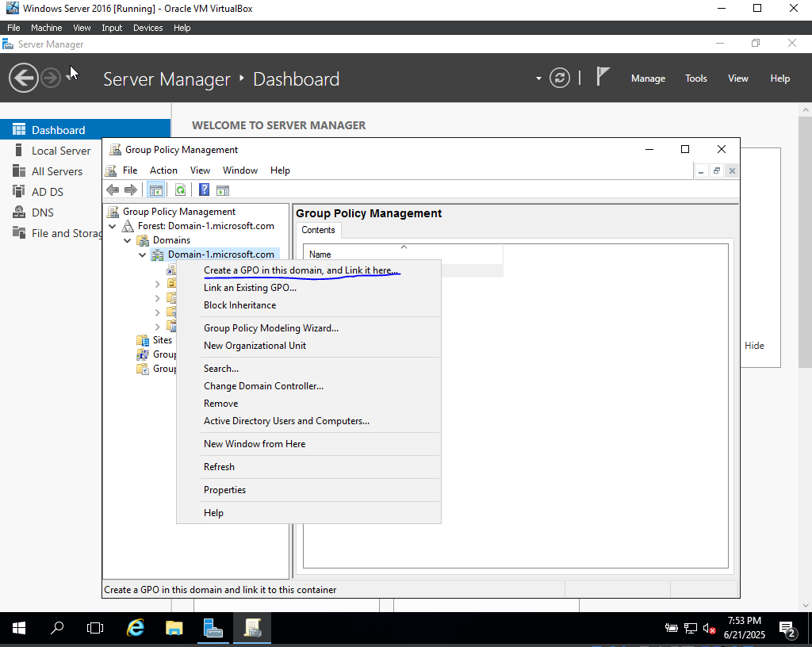
Task: Open File menu in Group Policy Management
Action: [130, 170]
